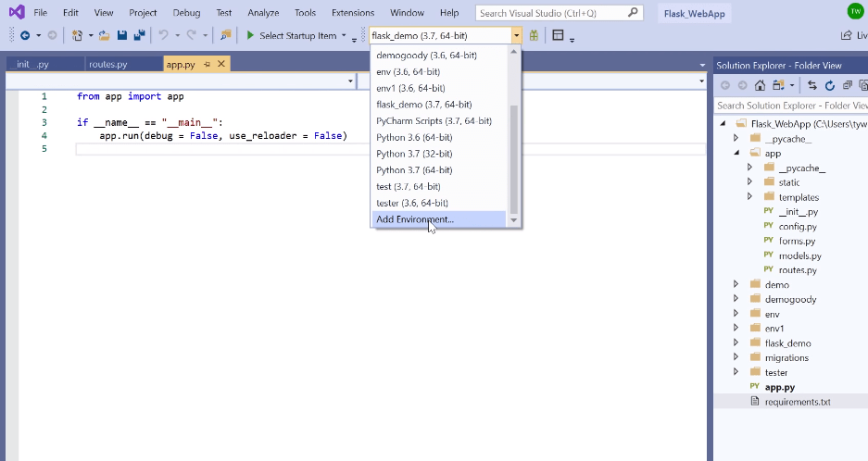This screenshot has width=868, height=461.
Task: Open the Python environment combo box arrow
Action: click(x=516, y=36)
